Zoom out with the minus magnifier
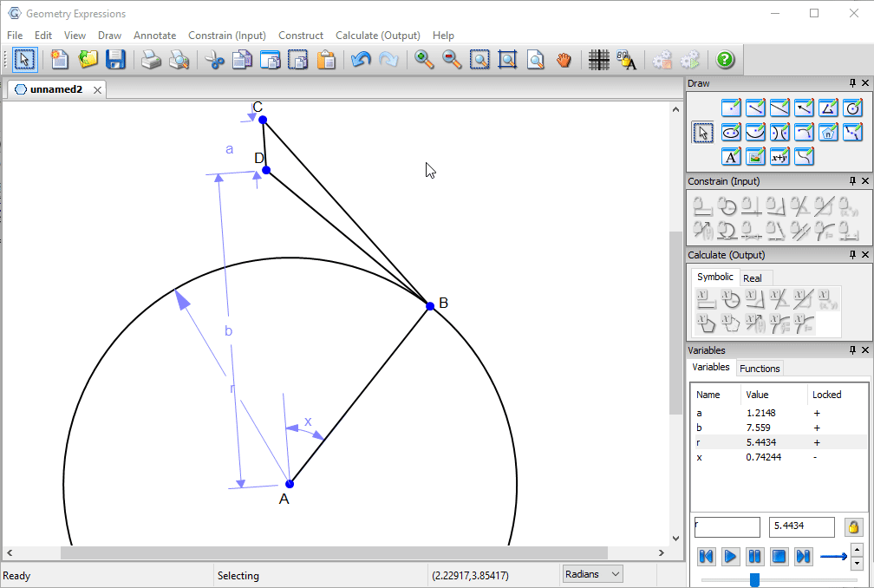Viewport: 874px width, 588px height. coord(452,60)
